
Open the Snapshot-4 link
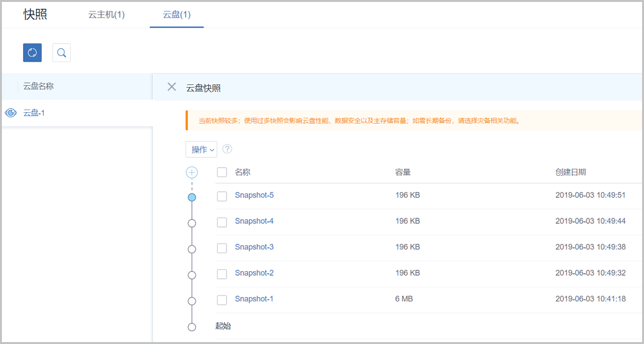[254, 221]
